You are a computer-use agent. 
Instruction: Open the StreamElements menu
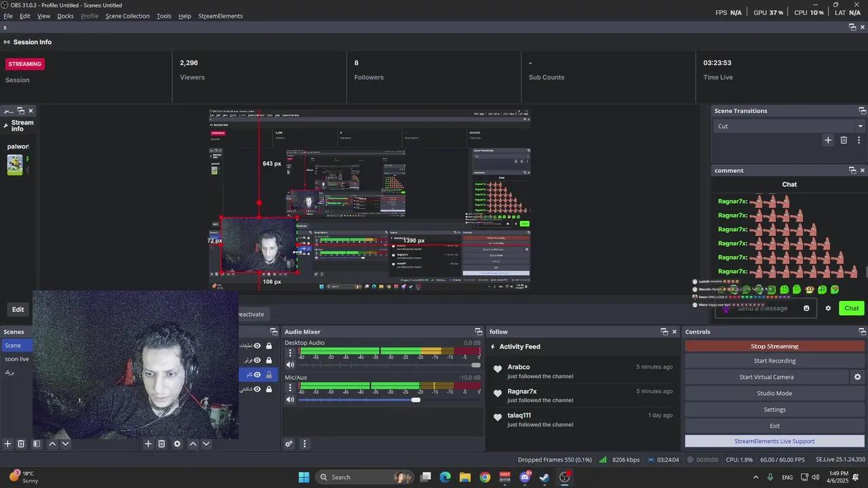[220, 16]
